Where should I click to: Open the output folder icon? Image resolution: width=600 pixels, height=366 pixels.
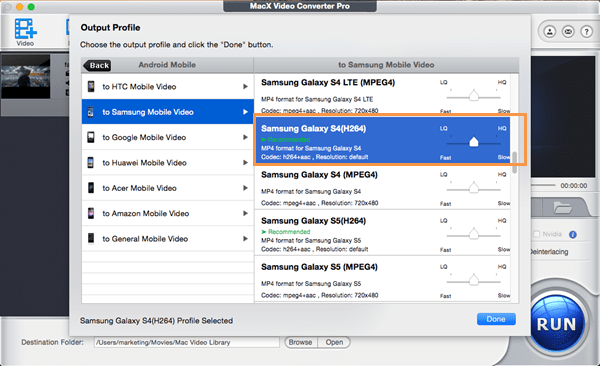tap(562, 208)
